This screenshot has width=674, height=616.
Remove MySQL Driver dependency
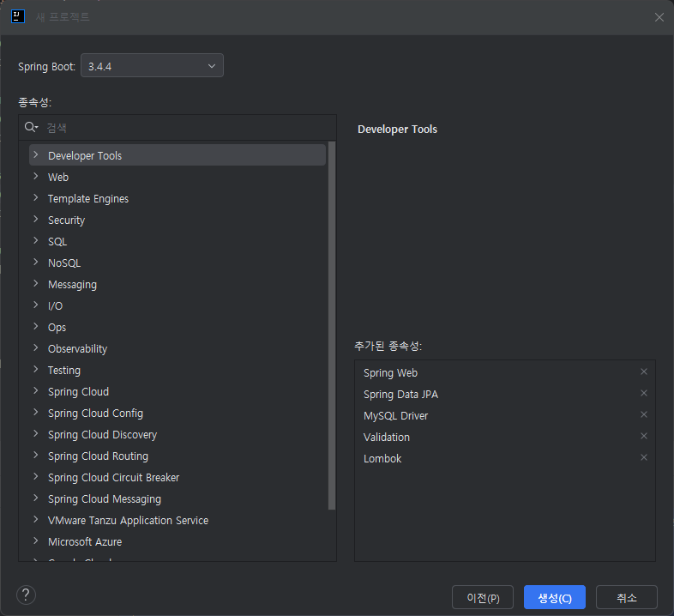643,414
